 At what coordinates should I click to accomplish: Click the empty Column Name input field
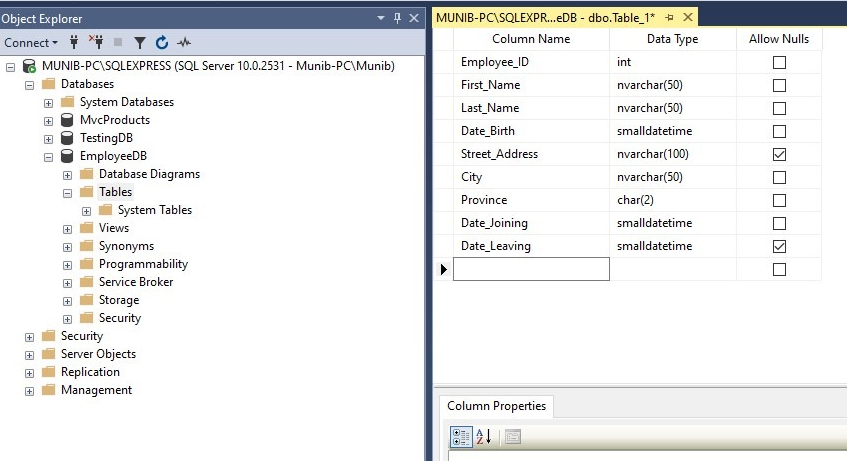(x=531, y=269)
